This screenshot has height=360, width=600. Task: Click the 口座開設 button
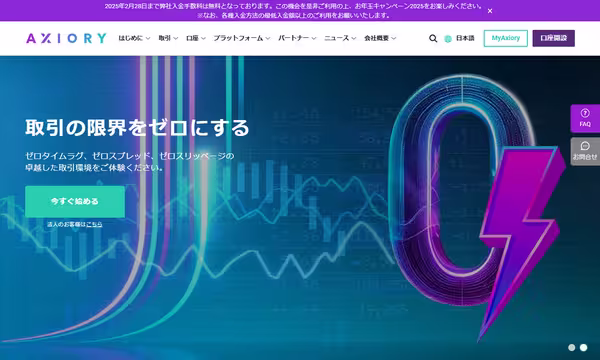553,38
